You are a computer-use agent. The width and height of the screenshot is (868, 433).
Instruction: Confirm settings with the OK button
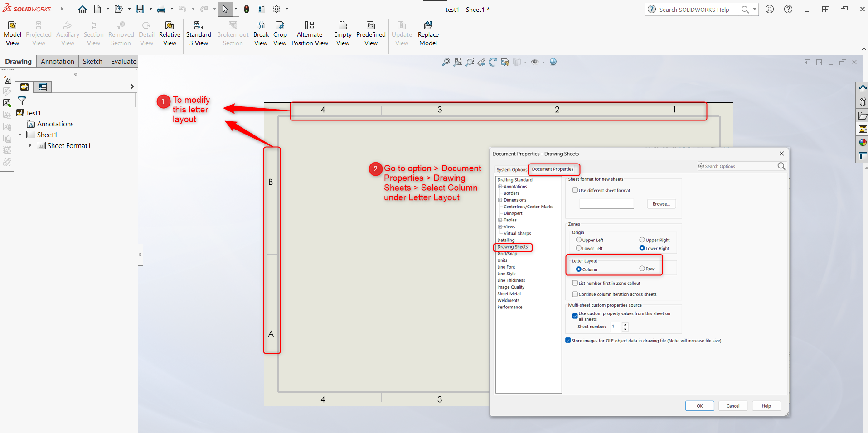coord(699,405)
